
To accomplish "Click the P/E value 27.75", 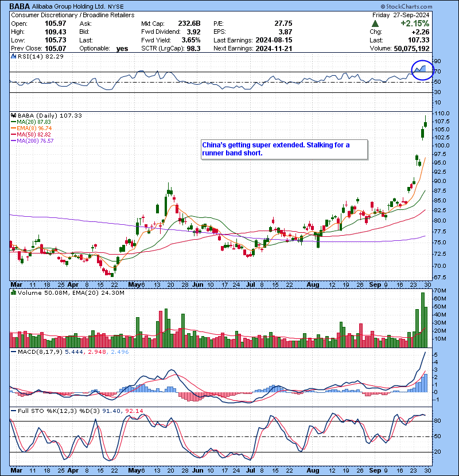I will point(283,24).
